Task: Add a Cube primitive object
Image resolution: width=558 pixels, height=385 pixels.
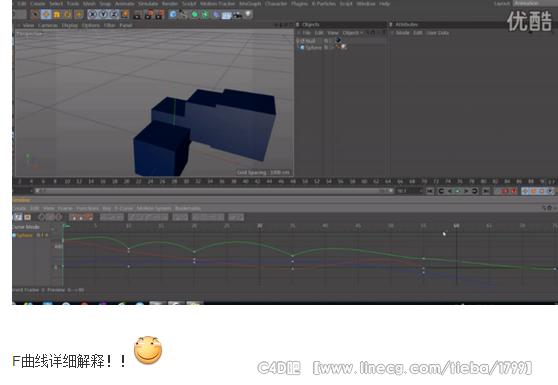Action: (x=173, y=15)
